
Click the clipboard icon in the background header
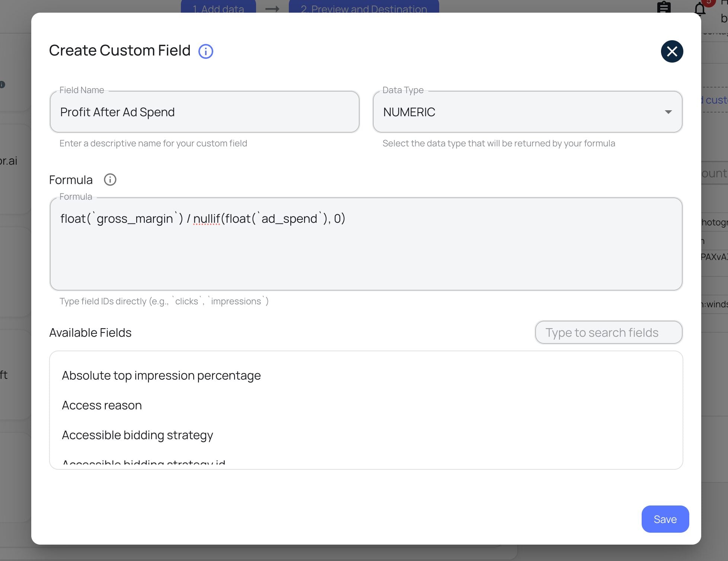tap(664, 7)
